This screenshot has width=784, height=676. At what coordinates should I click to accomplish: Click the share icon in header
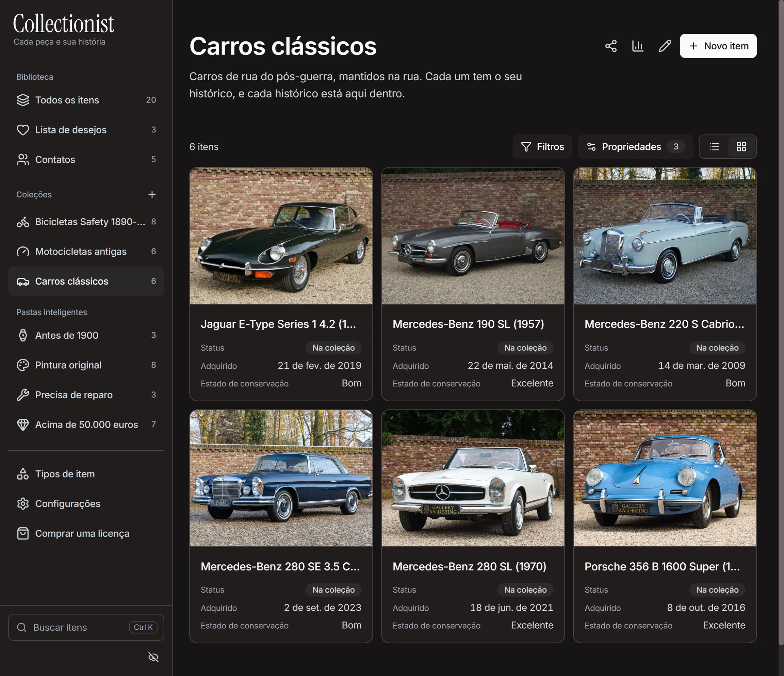[x=611, y=46]
